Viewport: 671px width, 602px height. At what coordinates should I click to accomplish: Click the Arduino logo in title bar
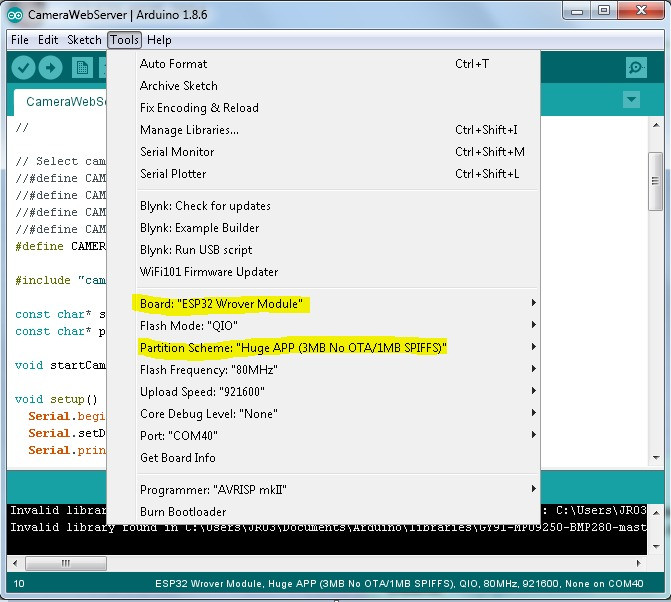point(15,15)
